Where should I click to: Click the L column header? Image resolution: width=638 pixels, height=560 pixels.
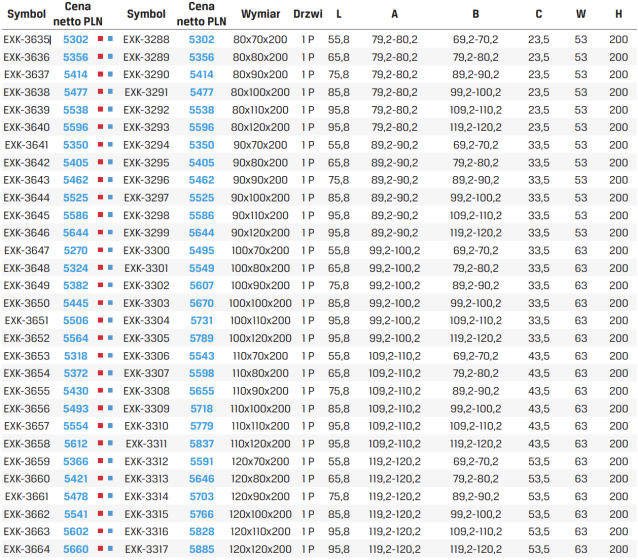tap(339, 14)
